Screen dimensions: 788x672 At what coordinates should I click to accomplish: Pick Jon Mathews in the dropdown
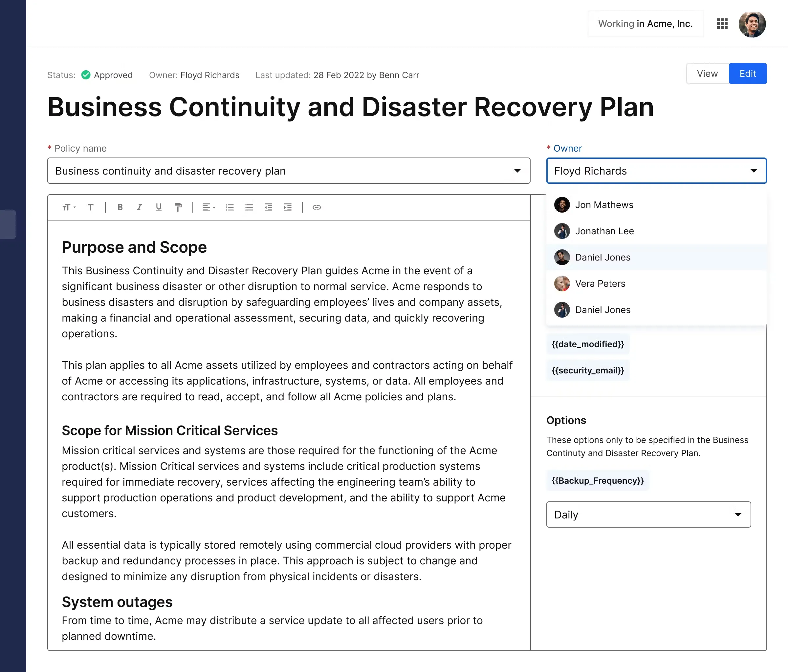tap(604, 205)
